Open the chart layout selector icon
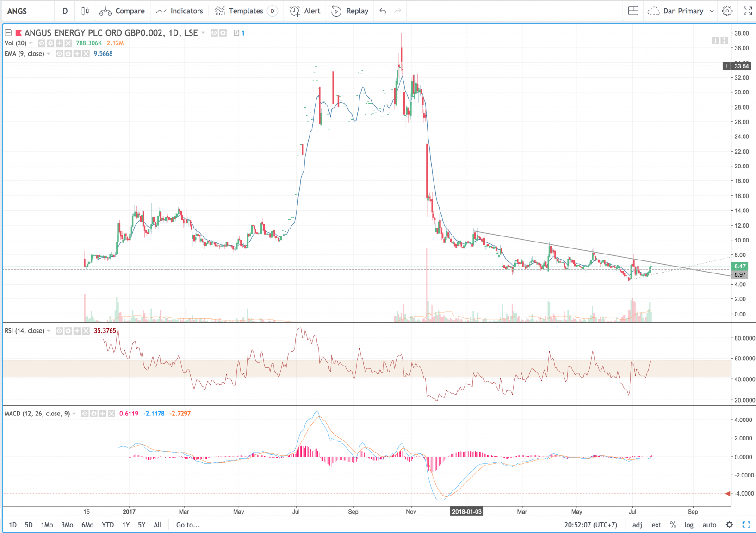 click(x=633, y=11)
